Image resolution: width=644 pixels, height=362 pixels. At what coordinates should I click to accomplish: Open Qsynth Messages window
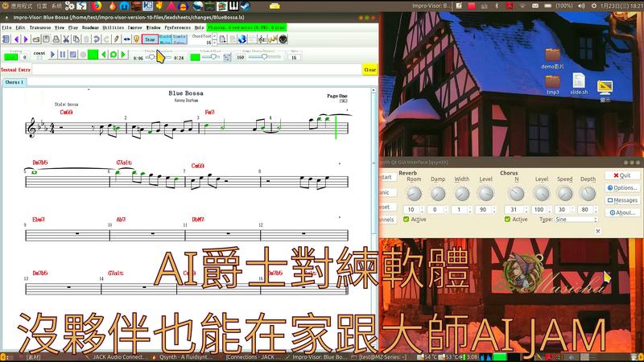621,200
